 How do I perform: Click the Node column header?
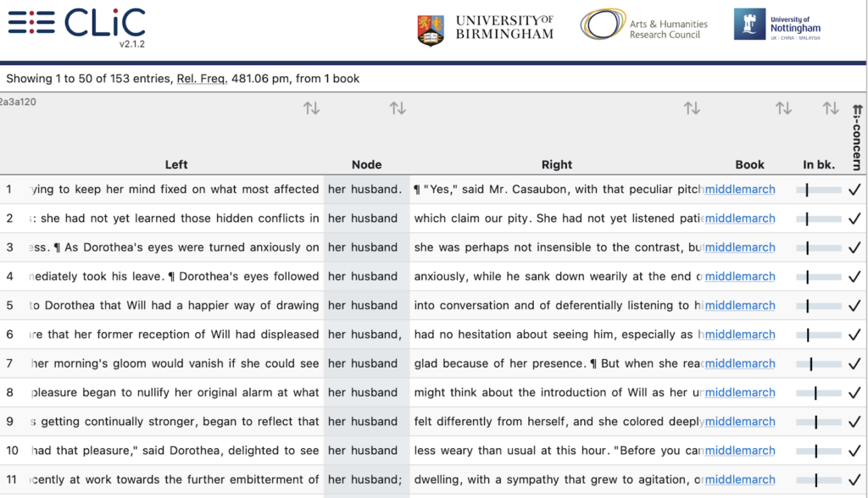pos(366,164)
